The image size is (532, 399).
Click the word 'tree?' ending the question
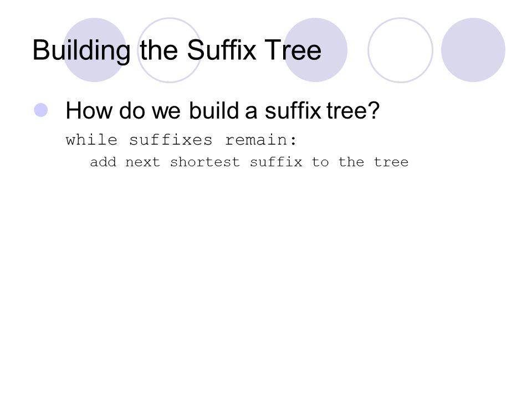point(353,111)
